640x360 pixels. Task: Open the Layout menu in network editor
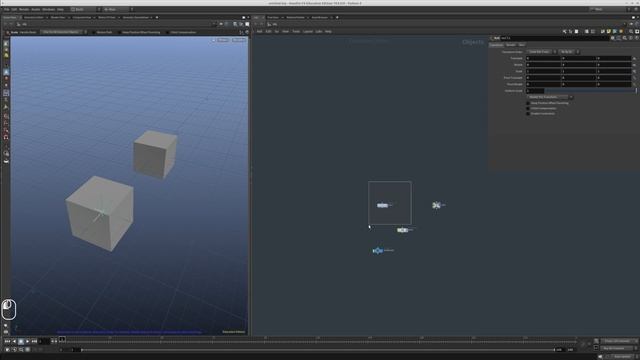[307, 31]
